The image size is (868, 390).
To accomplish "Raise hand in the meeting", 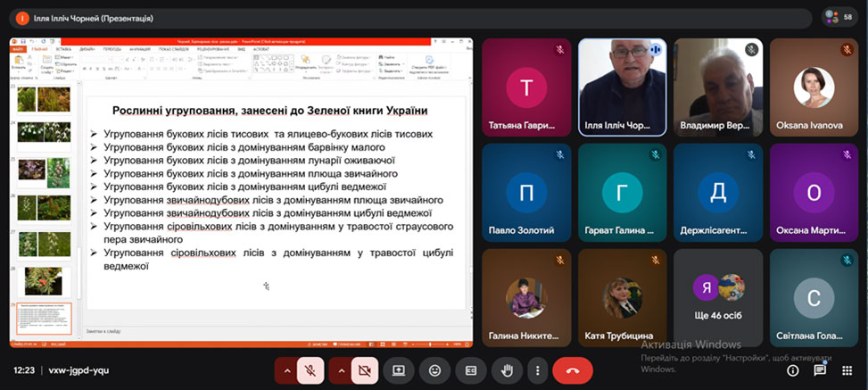I will 506,370.
